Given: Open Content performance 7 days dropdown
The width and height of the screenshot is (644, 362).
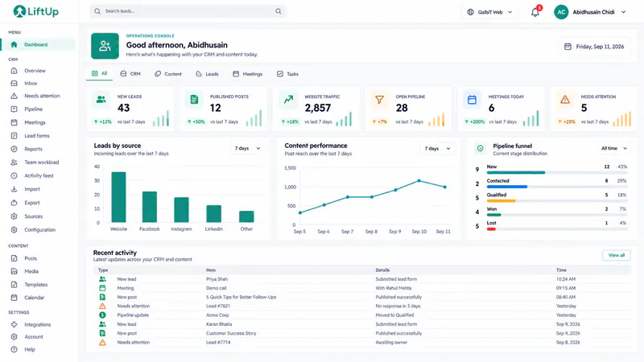Looking at the screenshot, I should [437, 149].
